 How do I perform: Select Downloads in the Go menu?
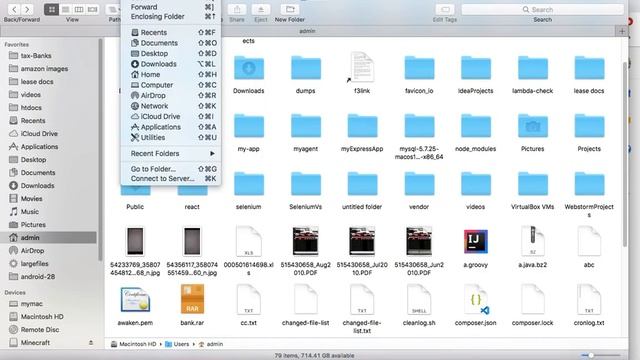171,64
